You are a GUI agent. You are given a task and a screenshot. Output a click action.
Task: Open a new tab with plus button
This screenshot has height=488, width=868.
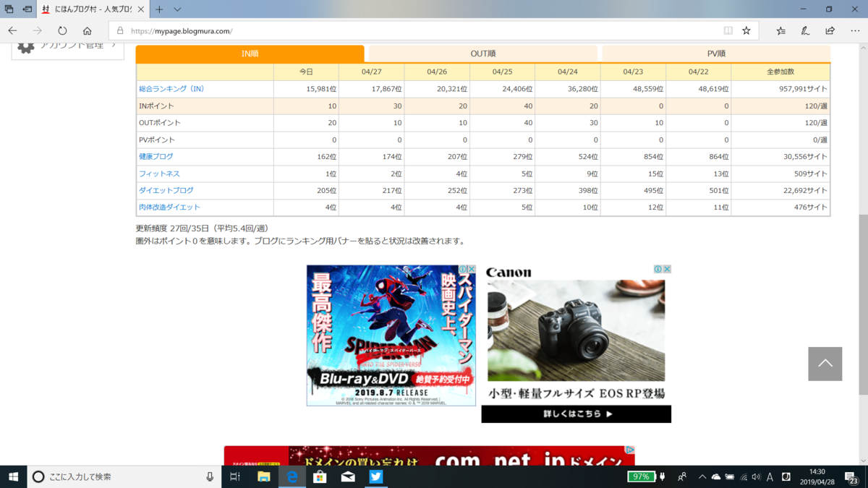[x=159, y=9]
